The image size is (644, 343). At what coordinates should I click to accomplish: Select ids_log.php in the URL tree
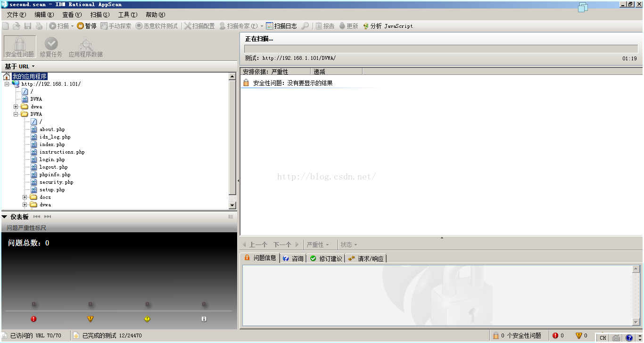55,137
